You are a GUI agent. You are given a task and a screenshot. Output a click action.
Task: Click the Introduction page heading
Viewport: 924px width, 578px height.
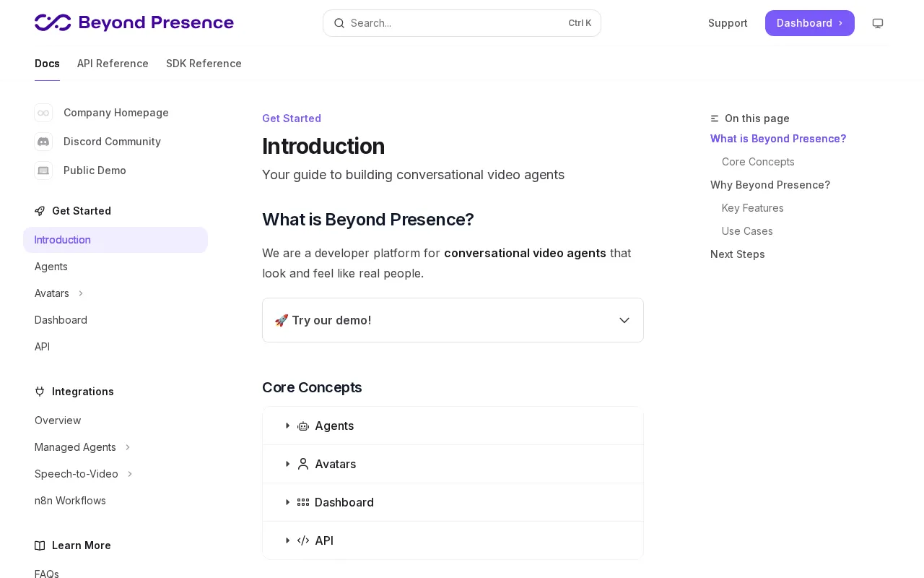point(323,146)
